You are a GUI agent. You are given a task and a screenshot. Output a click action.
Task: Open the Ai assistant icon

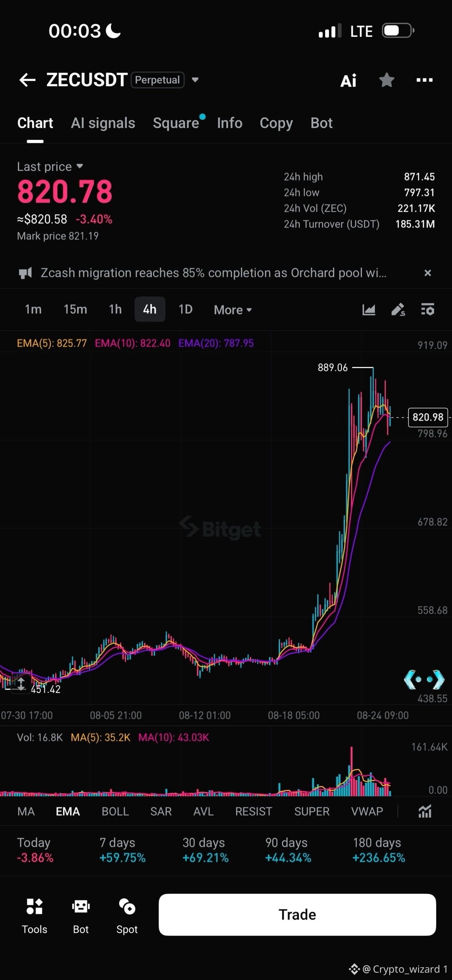point(348,80)
